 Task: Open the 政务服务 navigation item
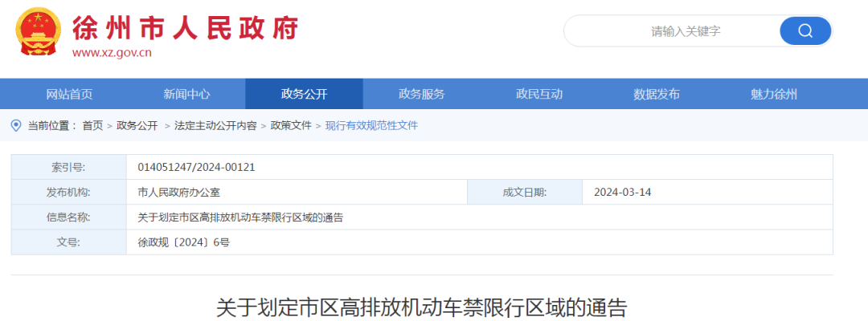pos(421,94)
